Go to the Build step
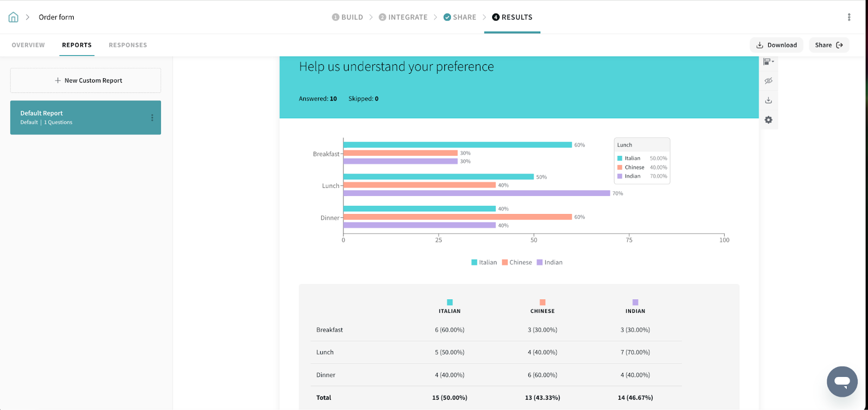 point(347,17)
